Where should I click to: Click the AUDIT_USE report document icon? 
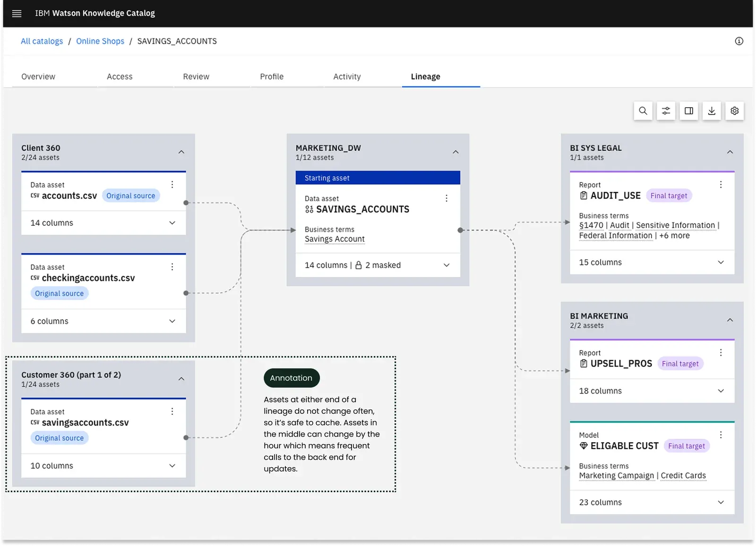[x=584, y=196]
